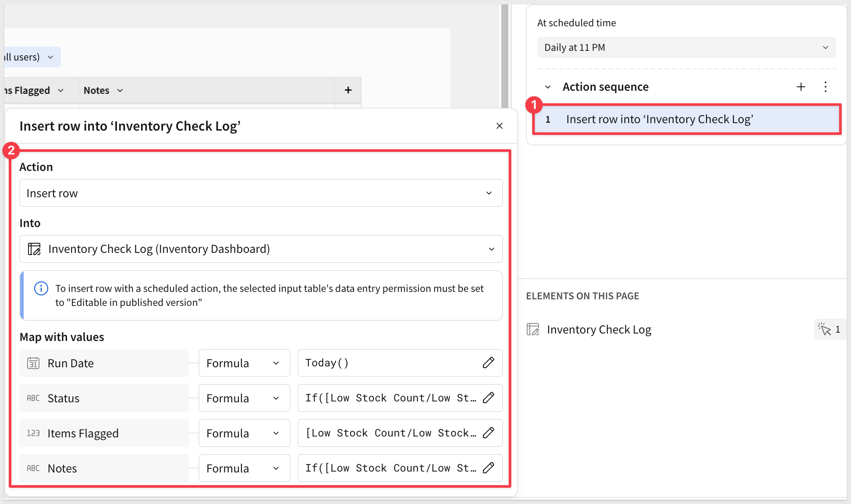This screenshot has width=851, height=504.
Task: Select the Insert row action step
Action: point(686,120)
